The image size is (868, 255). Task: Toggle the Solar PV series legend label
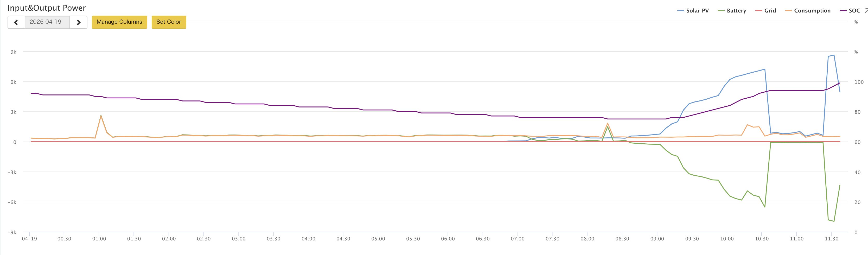(697, 11)
